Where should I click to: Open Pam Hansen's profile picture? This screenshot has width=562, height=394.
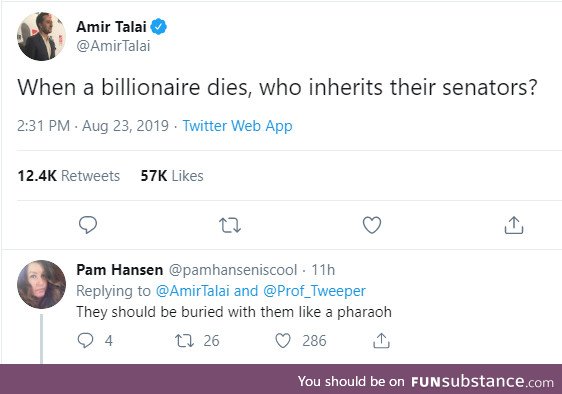tap(41, 284)
